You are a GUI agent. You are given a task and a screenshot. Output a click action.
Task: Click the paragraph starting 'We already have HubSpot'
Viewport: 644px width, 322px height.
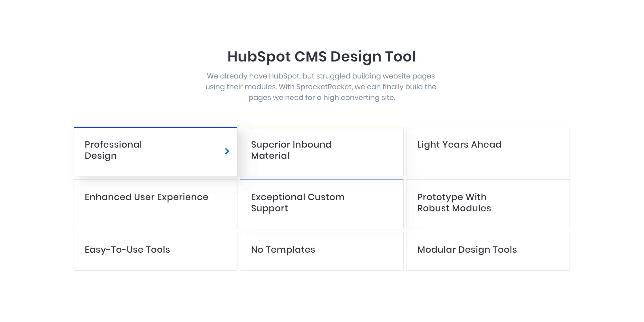(x=321, y=87)
